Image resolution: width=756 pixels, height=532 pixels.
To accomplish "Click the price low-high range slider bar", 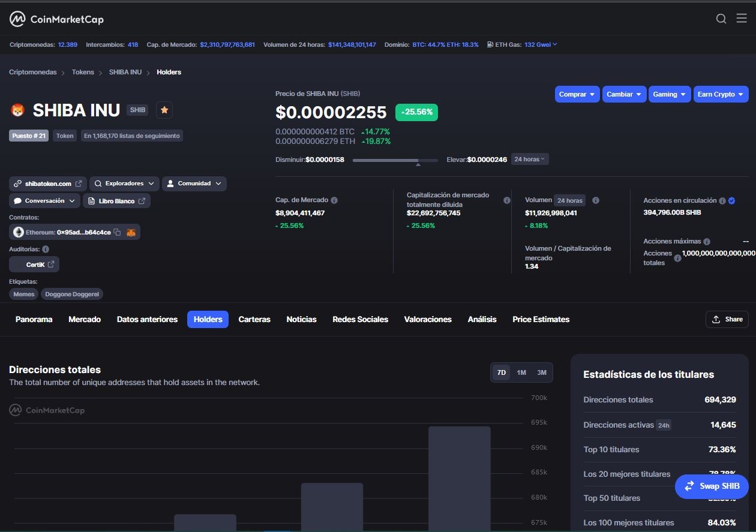I will (x=395, y=160).
